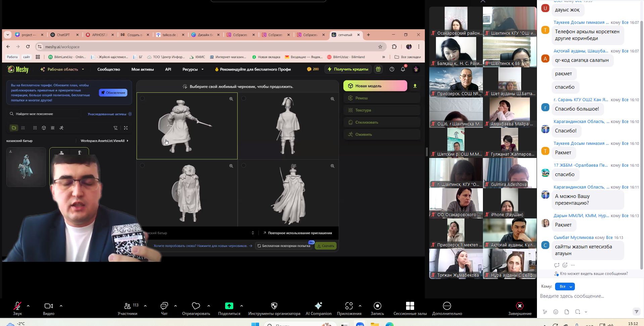Switch to the ChatGPT browser tab
Image resolution: width=644 pixels, height=326 pixels.
[63, 35]
